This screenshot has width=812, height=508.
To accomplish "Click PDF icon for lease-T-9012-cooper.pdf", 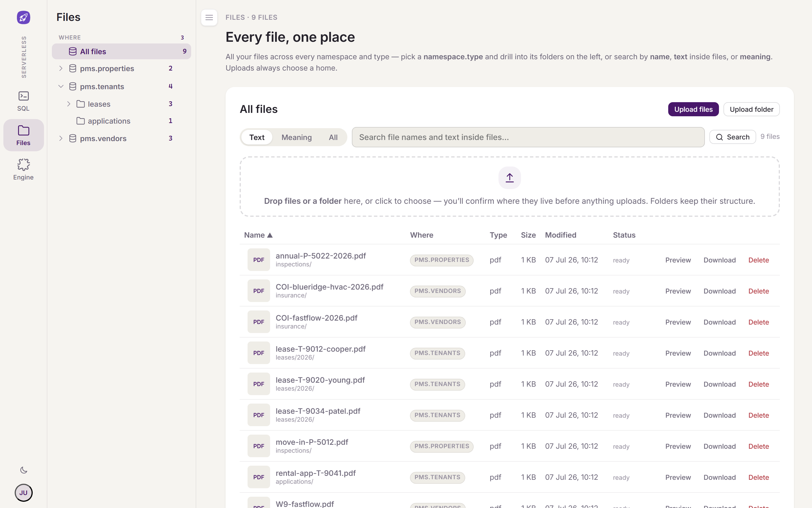I will pos(259,353).
